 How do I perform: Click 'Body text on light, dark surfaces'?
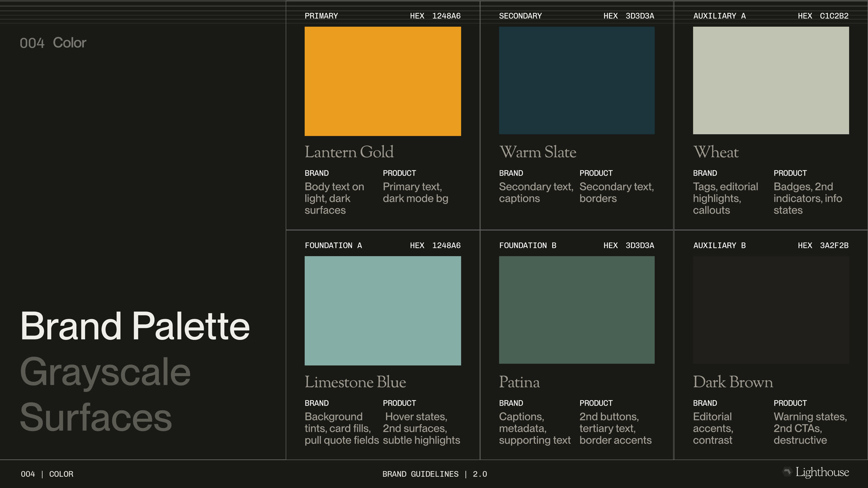point(334,198)
